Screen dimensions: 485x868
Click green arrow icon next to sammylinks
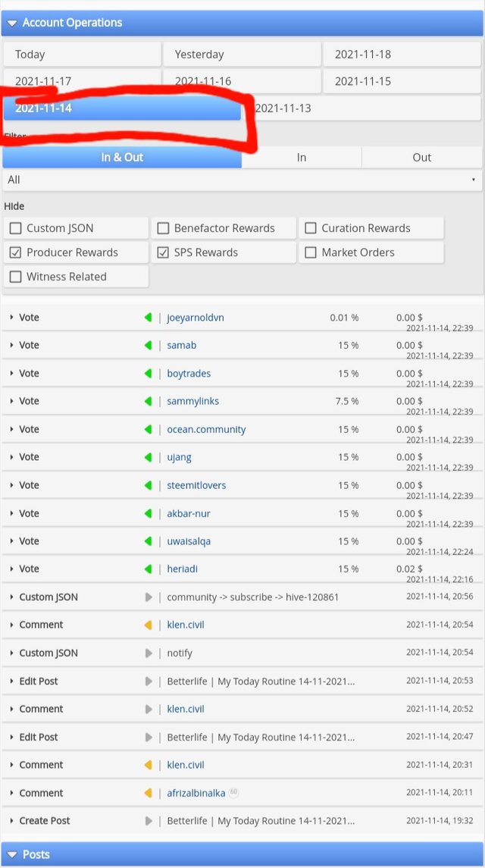(x=149, y=402)
